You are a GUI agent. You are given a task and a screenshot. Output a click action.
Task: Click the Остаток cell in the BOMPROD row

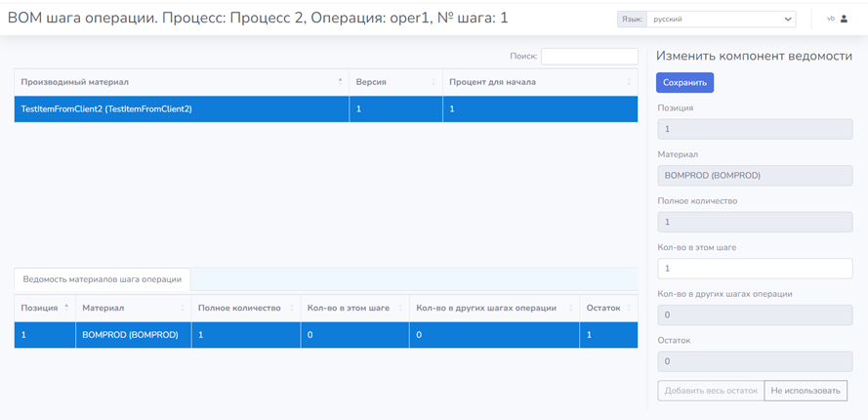(x=608, y=335)
